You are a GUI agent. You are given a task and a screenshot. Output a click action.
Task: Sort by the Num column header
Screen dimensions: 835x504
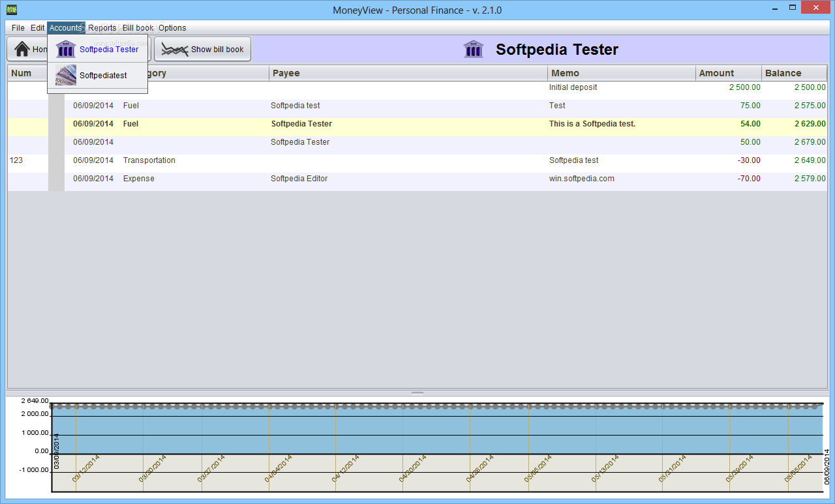pyautogui.click(x=27, y=73)
